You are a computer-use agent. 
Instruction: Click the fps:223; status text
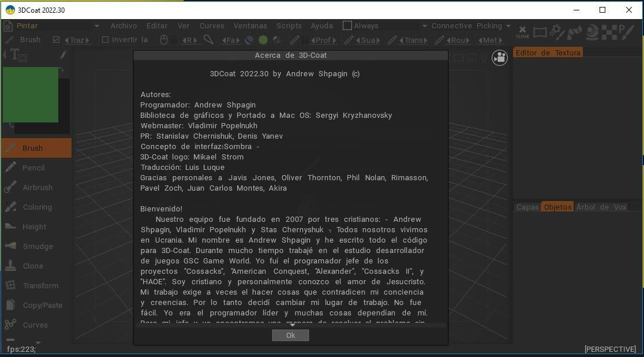(21, 349)
